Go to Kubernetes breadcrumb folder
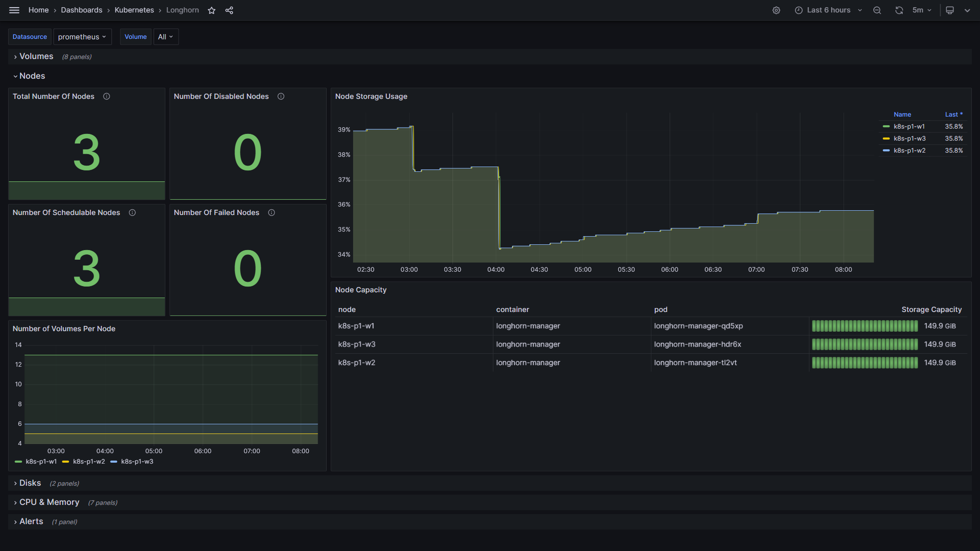The height and width of the screenshot is (551, 980). click(134, 10)
